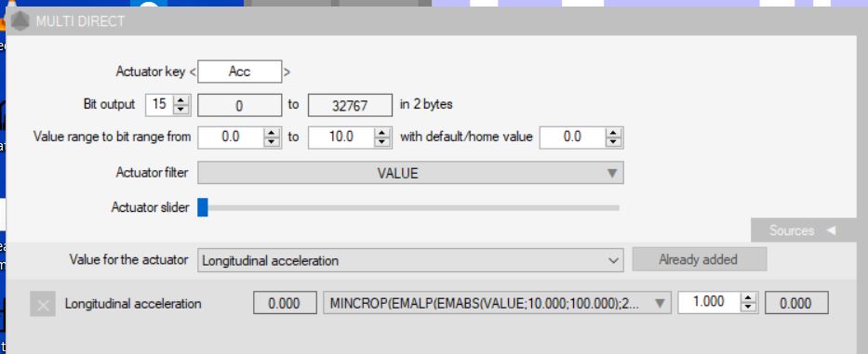Click Longitudinal acceleration output value 0.000
The height and width of the screenshot is (354, 868).
pos(796,303)
